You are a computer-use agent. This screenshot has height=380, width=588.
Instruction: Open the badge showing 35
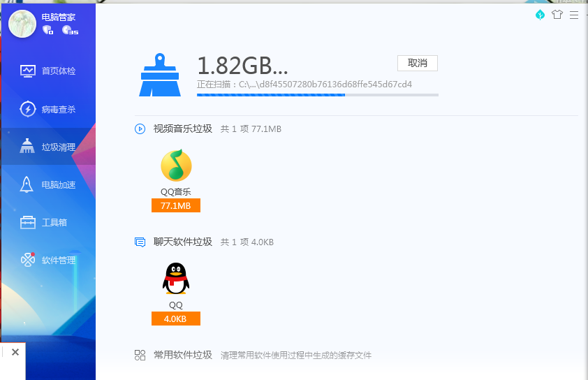click(70, 30)
